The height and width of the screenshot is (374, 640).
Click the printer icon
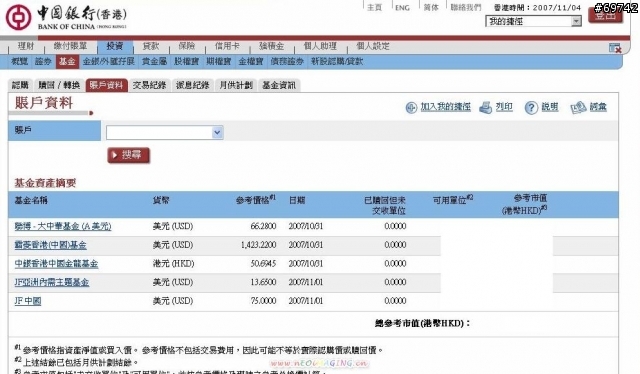(485, 107)
